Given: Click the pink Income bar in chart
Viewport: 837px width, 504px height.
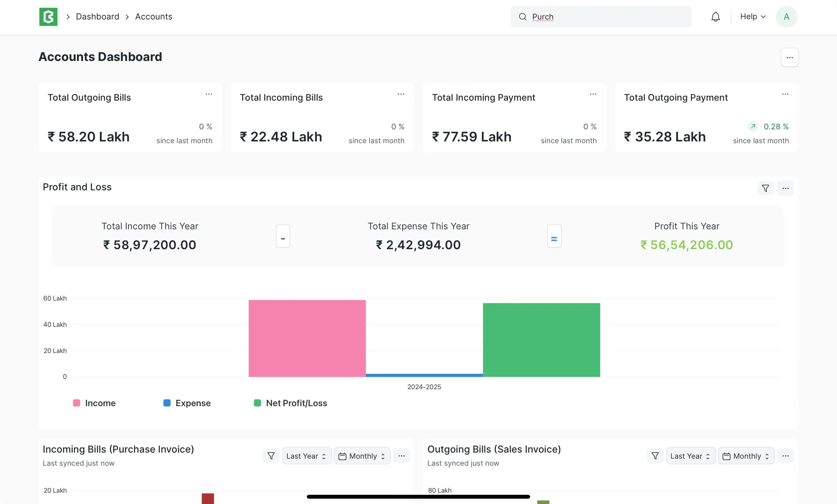Looking at the screenshot, I should [x=307, y=338].
